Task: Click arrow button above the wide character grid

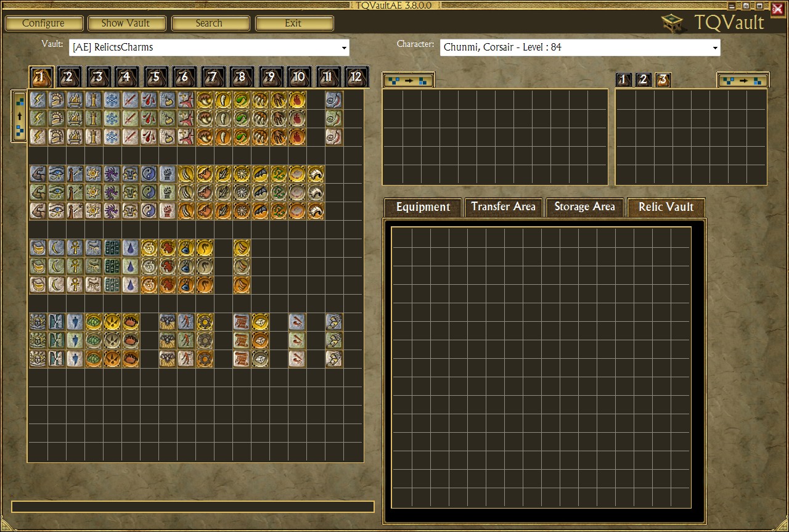Action: pos(409,80)
